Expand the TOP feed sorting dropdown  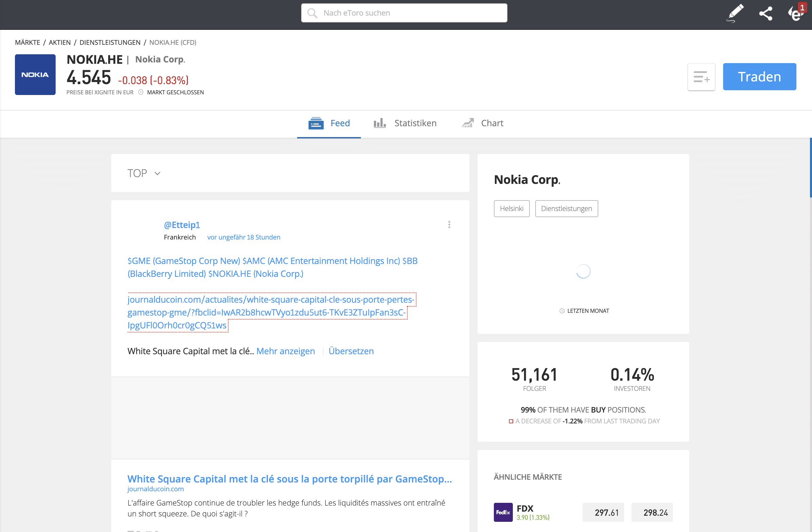coord(144,173)
